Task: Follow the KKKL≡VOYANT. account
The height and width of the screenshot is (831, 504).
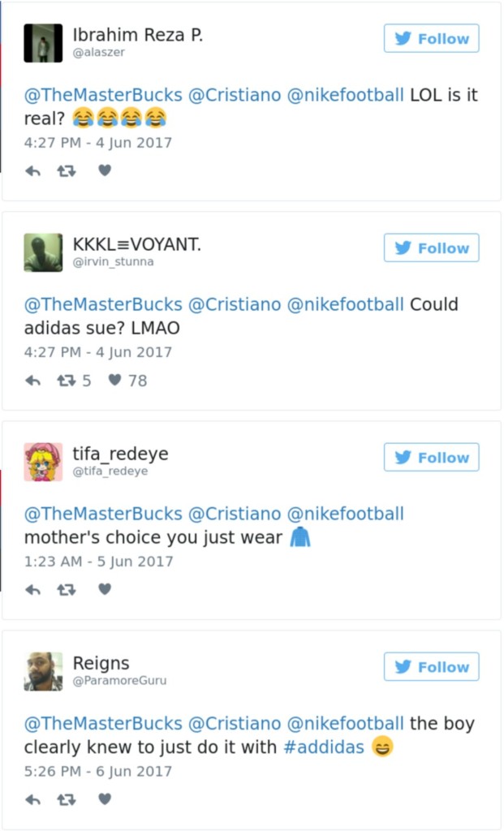Action: [431, 248]
